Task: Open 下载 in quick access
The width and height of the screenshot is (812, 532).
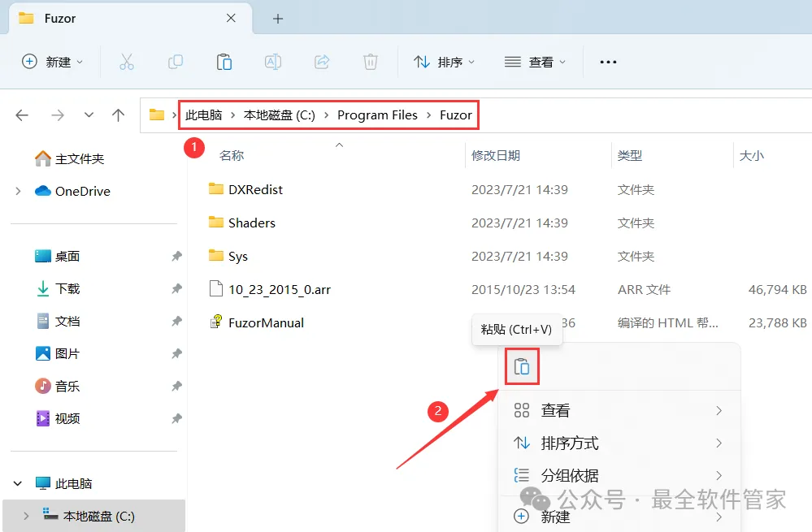Action: tap(57, 288)
